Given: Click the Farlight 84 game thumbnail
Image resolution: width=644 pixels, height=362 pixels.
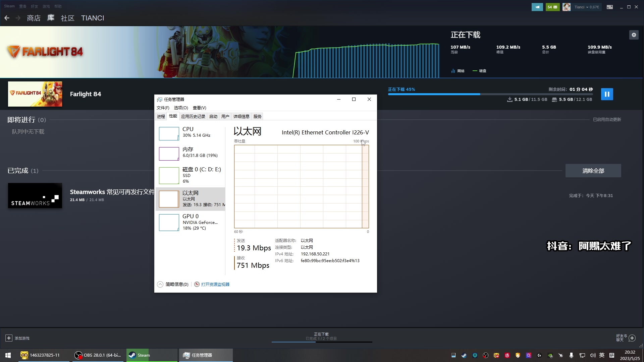Looking at the screenshot, I should 35,94.
